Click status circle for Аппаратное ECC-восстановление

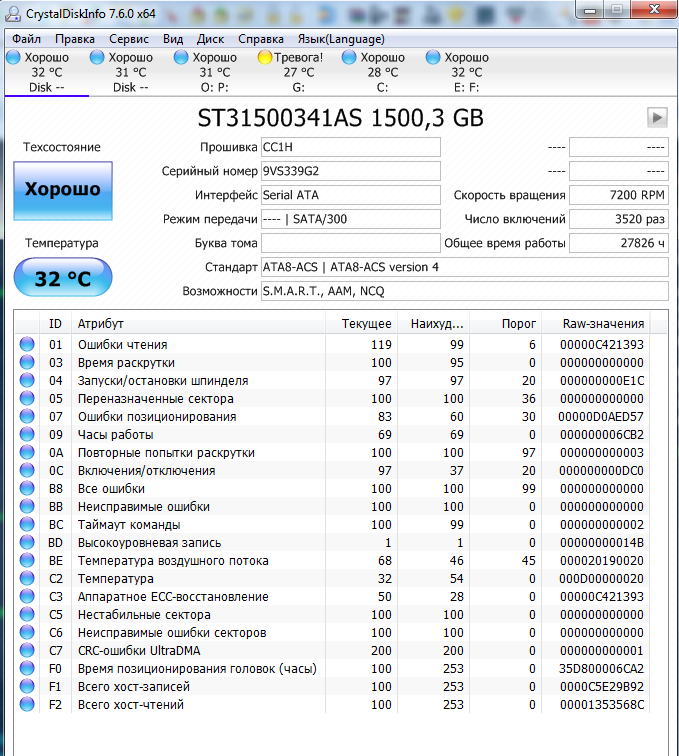27,596
